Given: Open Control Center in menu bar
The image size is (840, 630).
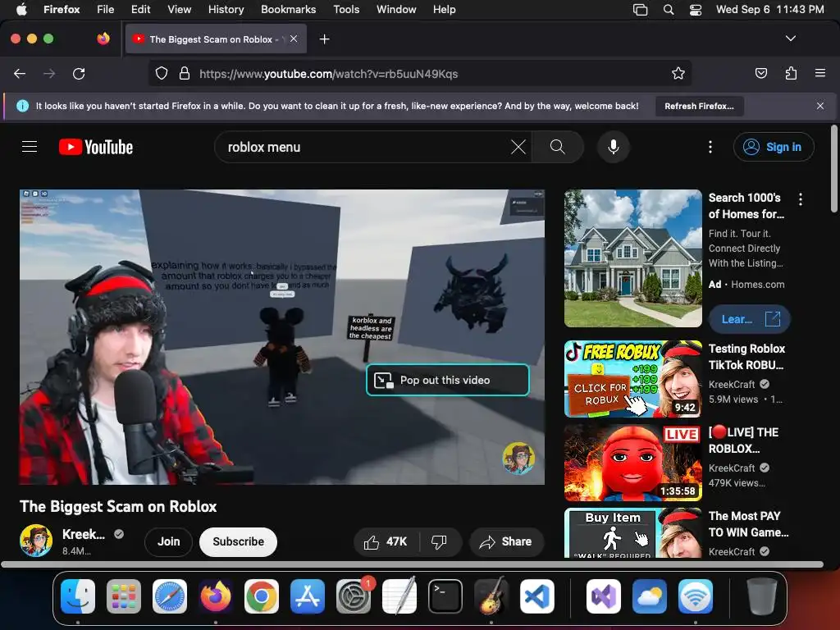Looking at the screenshot, I should (x=696, y=9).
